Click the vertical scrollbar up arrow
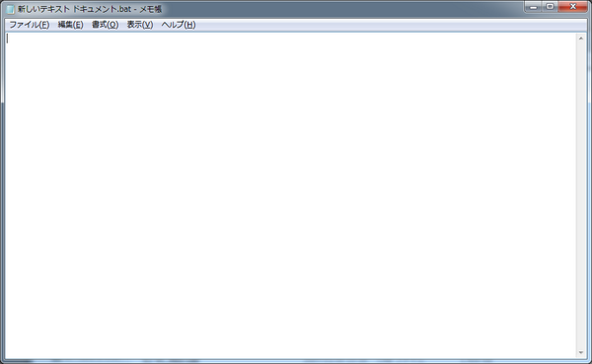592x364 pixels. pos(581,38)
